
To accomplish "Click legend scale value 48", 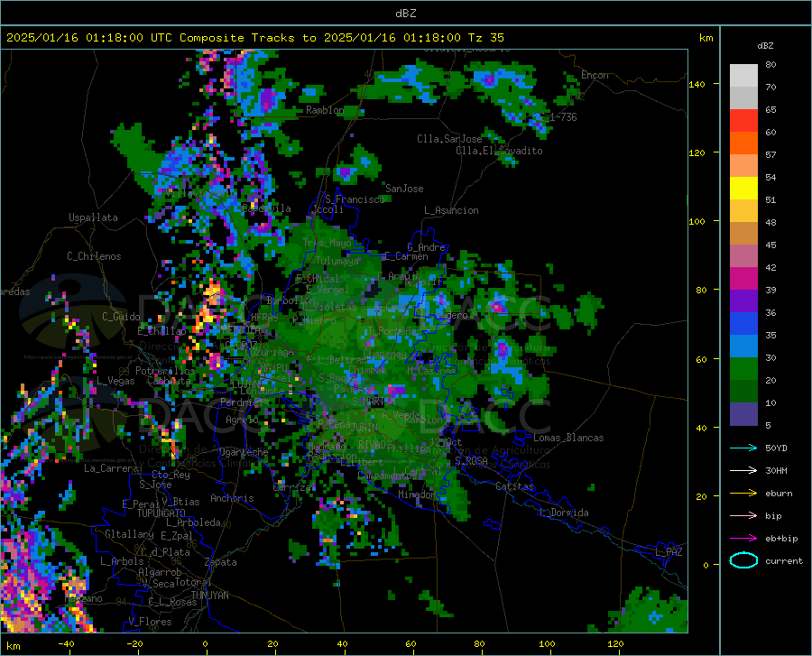I will pyautogui.click(x=770, y=223).
